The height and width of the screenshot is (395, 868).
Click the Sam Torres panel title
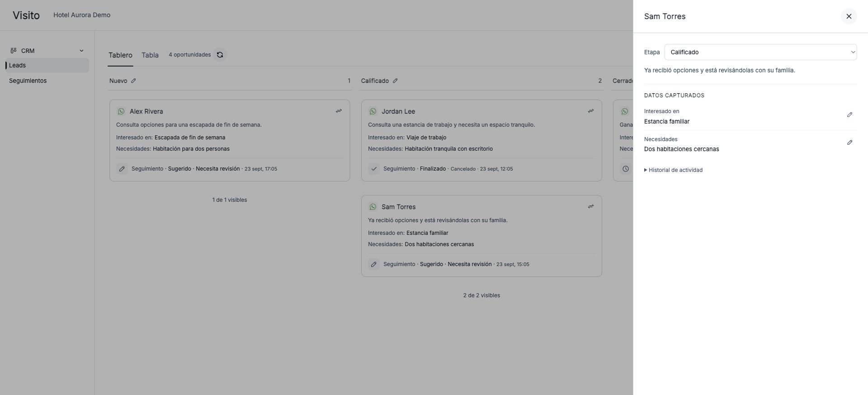[665, 16]
